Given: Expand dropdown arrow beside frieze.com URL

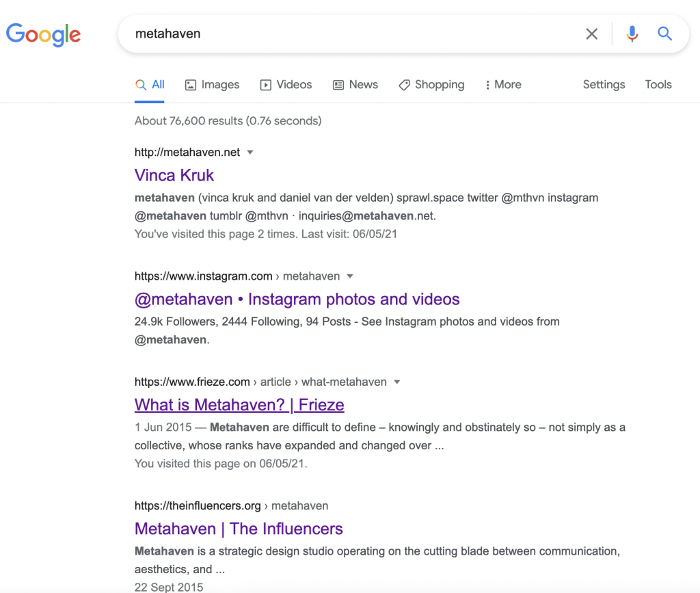Looking at the screenshot, I should pos(397,382).
